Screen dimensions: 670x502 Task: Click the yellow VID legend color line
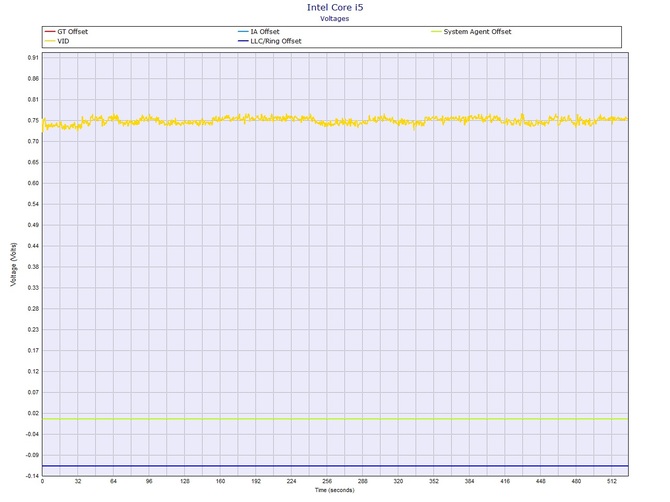(x=50, y=41)
